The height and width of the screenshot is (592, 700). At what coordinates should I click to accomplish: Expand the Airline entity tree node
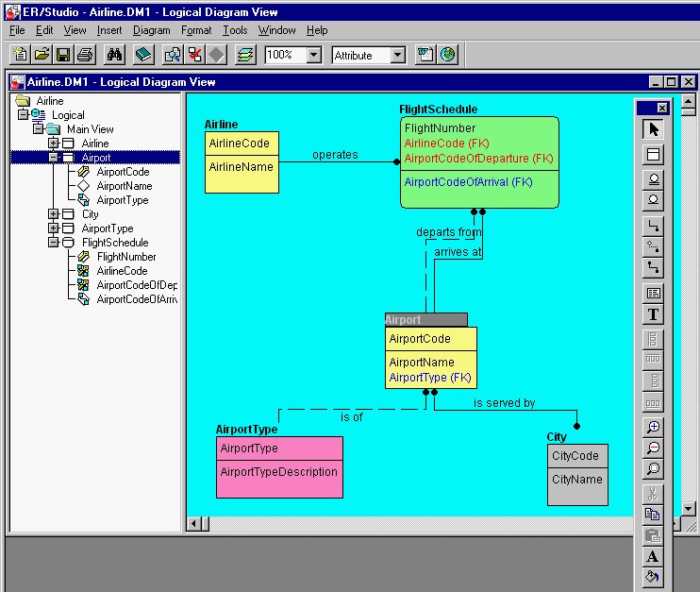tap(54, 144)
